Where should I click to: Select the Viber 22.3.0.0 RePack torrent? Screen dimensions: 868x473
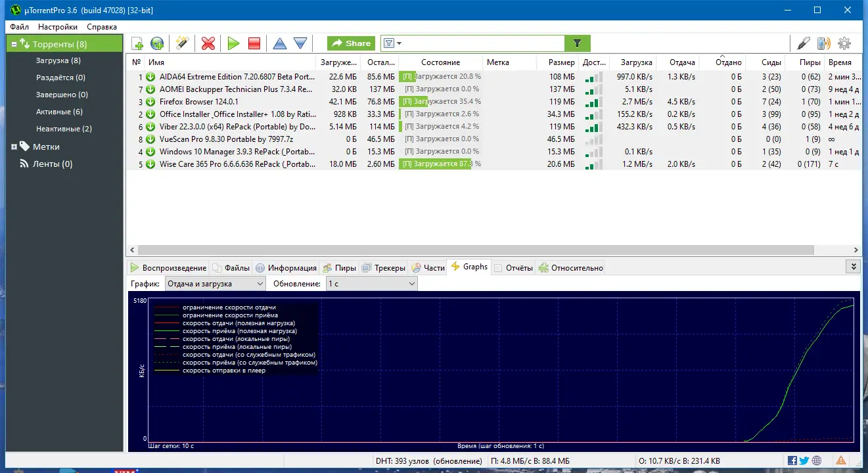tap(493, 127)
